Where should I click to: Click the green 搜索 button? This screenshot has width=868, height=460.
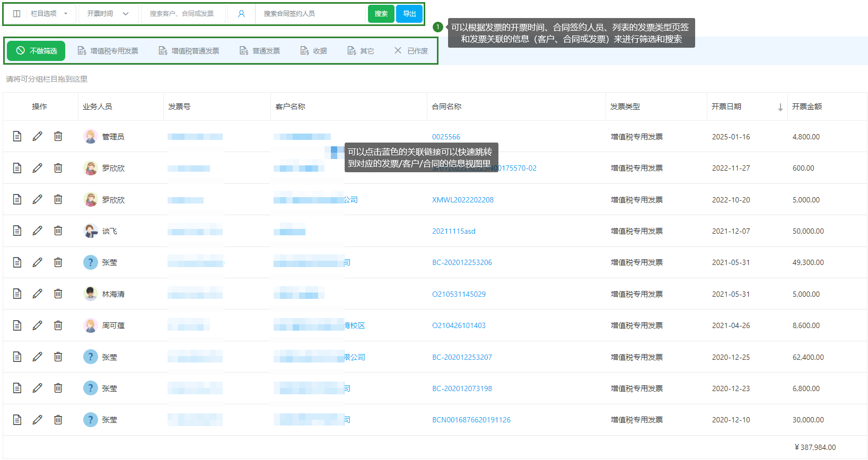pyautogui.click(x=381, y=14)
